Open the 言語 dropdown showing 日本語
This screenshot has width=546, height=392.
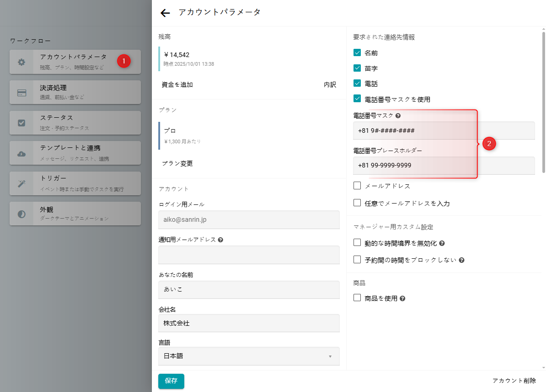(249, 356)
